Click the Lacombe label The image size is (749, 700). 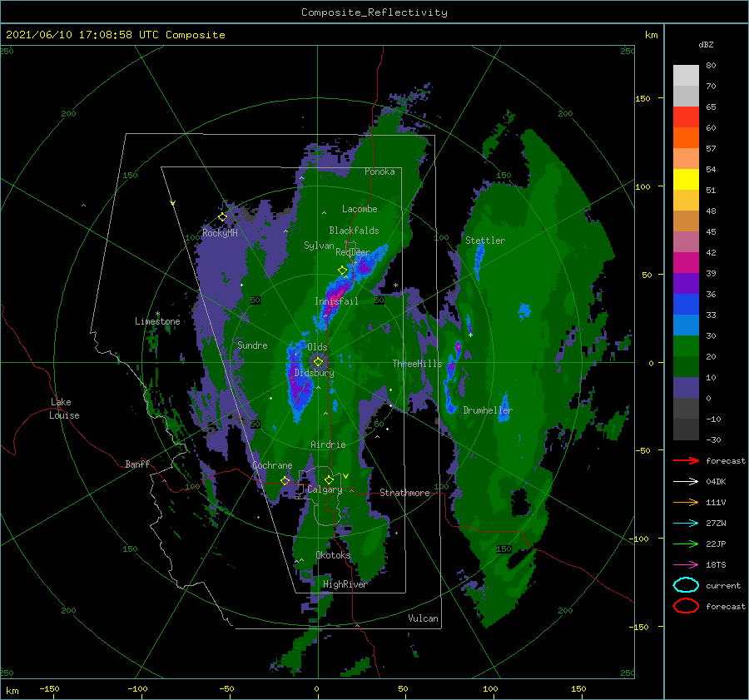(x=360, y=209)
